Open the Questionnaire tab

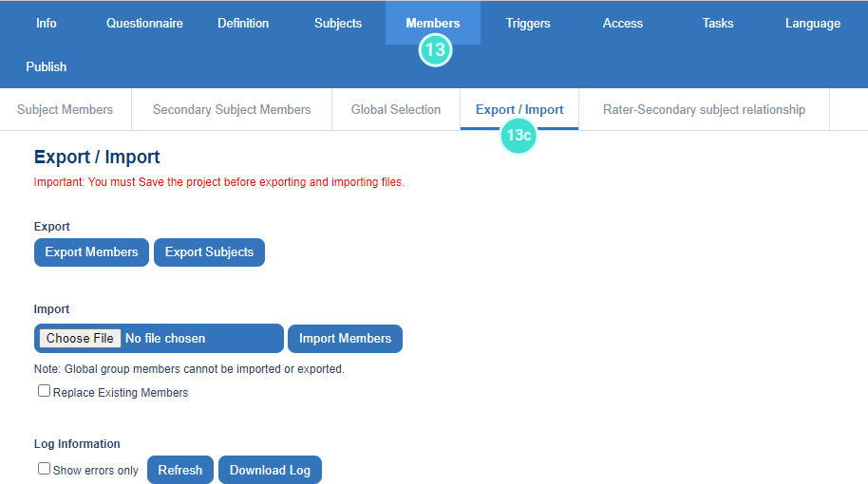(144, 23)
